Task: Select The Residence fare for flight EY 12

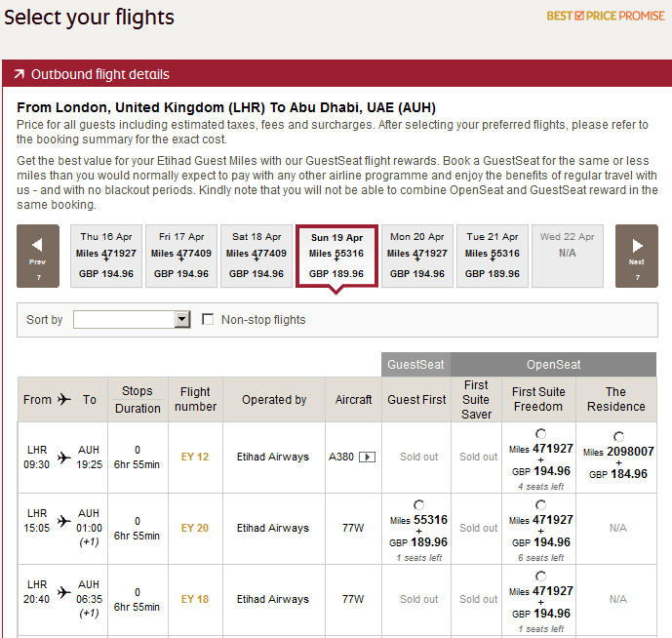Action: click(x=618, y=437)
